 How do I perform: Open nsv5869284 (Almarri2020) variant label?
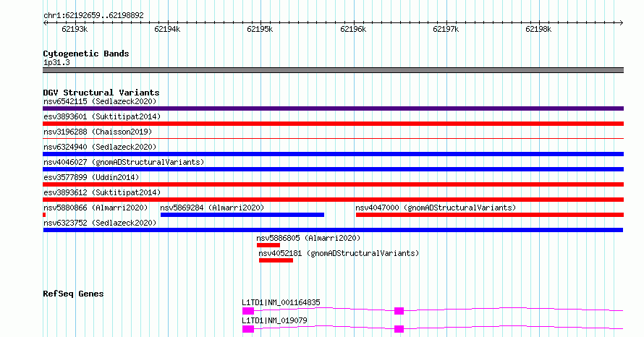[212, 208]
